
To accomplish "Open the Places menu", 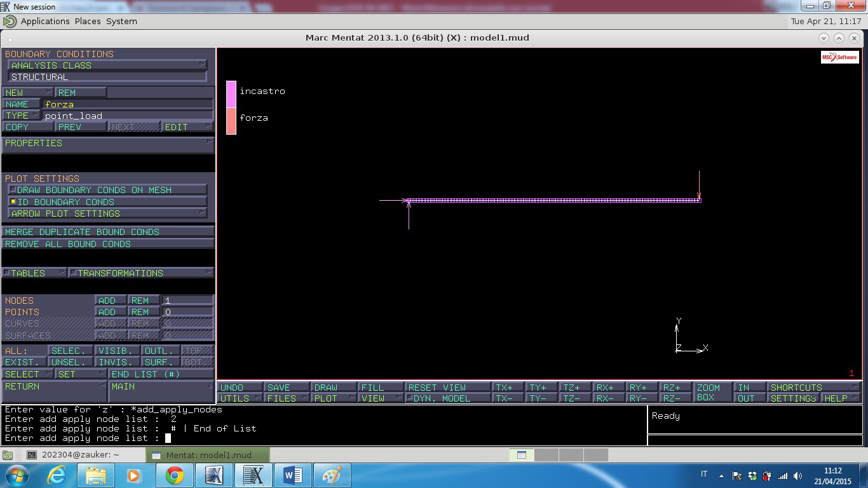I will point(88,21).
